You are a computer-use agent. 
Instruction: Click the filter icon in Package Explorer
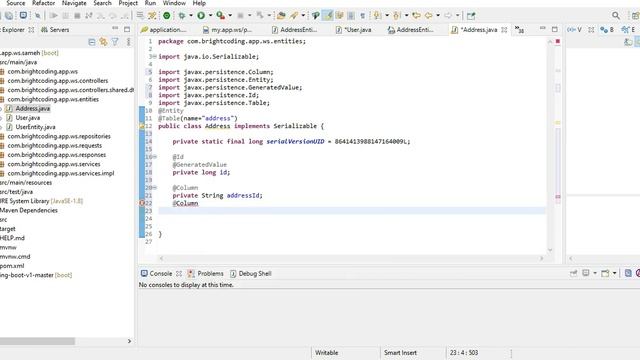[115, 42]
